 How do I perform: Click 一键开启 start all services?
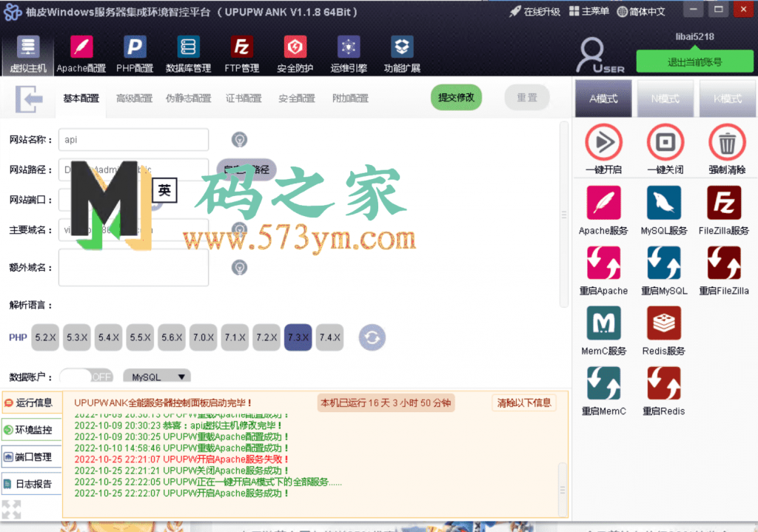coord(603,143)
